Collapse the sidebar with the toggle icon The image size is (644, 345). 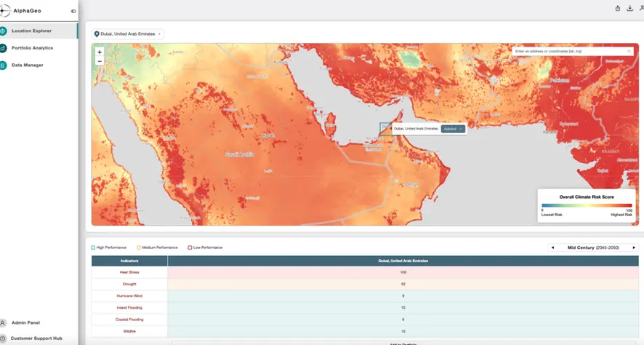(x=73, y=11)
